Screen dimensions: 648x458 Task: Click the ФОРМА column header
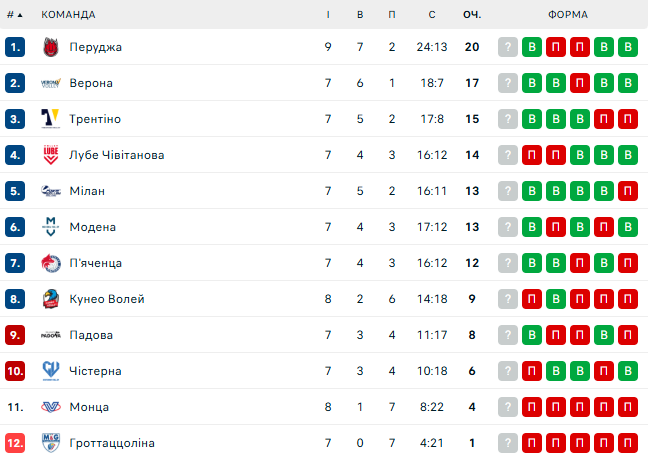pyautogui.click(x=568, y=15)
